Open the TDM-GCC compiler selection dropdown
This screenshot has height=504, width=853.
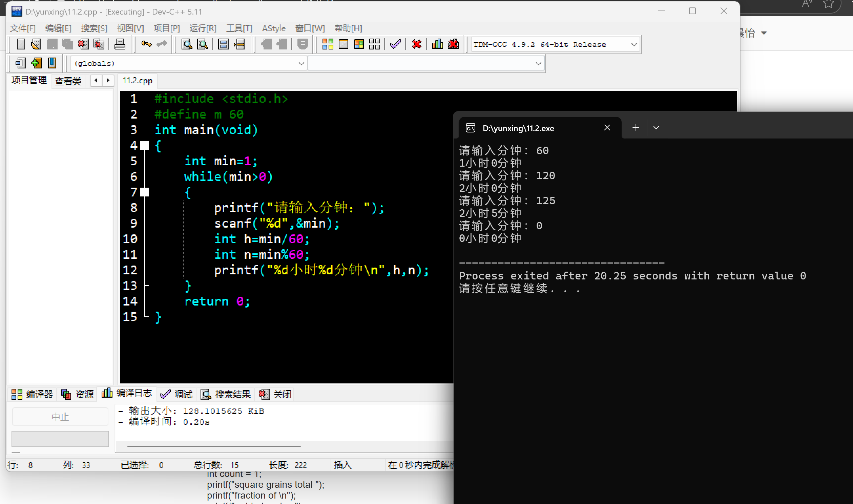point(633,44)
